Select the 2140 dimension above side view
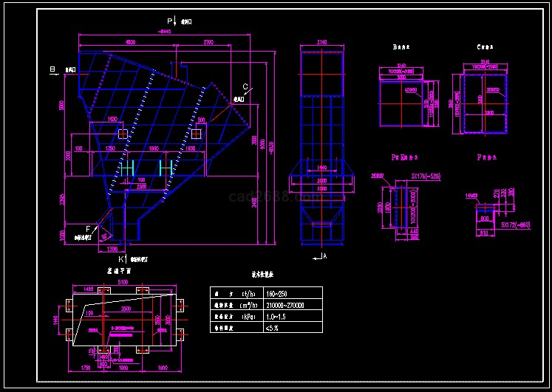The width and height of the screenshot is (552, 392). click(322, 42)
